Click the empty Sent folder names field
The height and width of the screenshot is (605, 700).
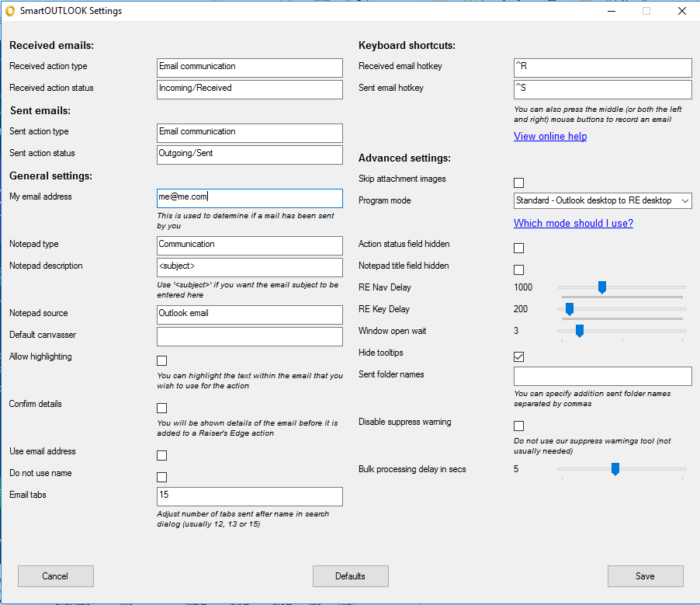tap(603, 376)
